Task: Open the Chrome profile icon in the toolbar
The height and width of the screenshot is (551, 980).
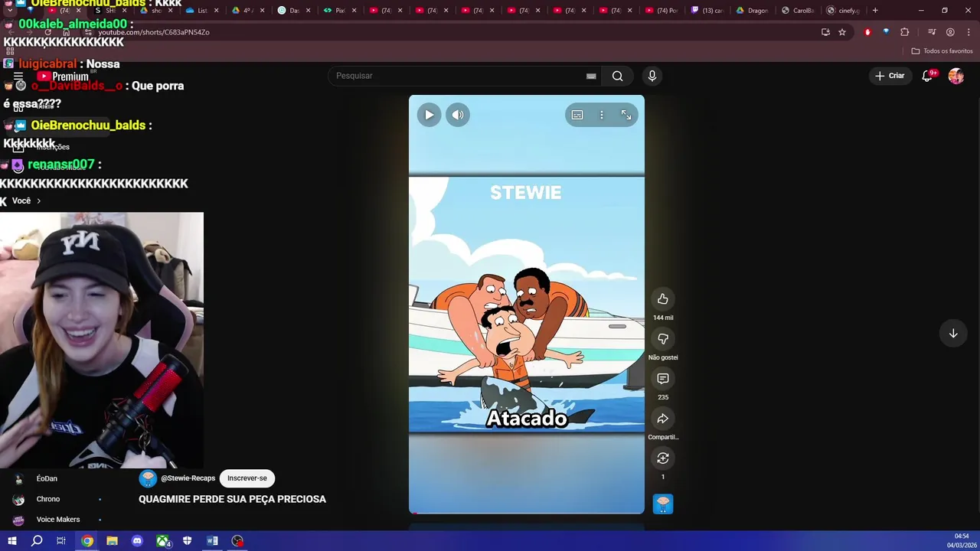Action: pyautogui.click(x=950, y=32)
